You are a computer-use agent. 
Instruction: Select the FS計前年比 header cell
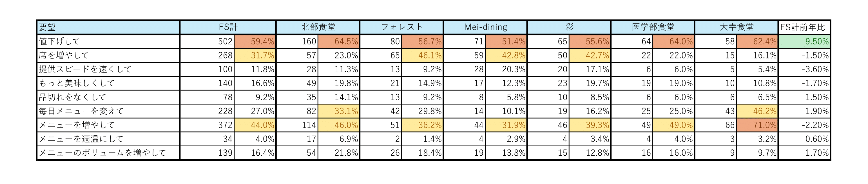click(804, 27)
